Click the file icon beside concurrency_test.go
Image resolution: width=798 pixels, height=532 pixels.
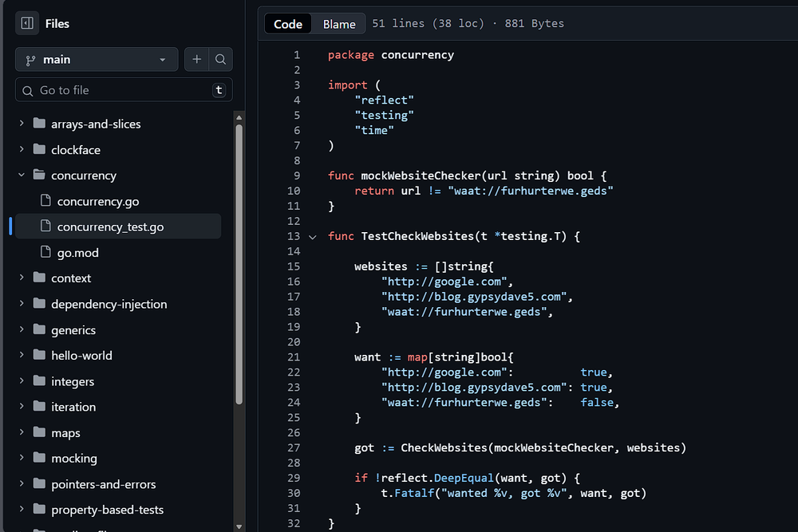(46, 227)
